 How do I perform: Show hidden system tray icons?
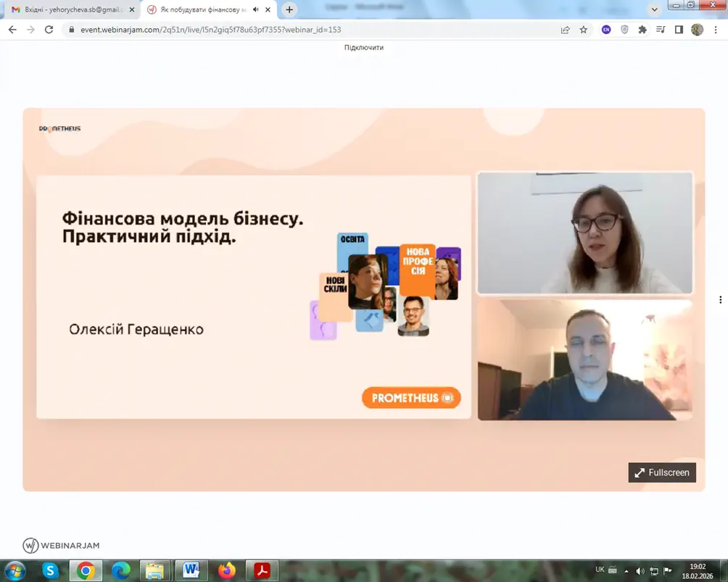pos(626,570)
